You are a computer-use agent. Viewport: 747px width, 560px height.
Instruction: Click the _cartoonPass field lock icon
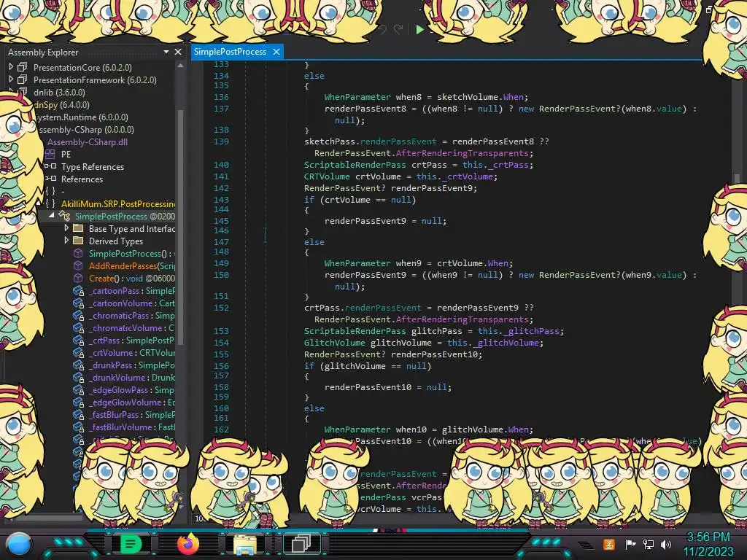(79, 290)
